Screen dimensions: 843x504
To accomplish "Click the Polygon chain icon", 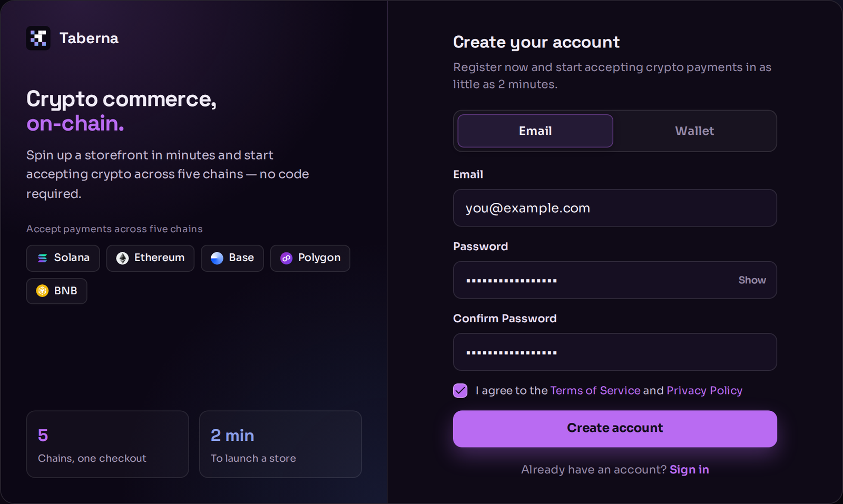I will [x=286, y=258].
